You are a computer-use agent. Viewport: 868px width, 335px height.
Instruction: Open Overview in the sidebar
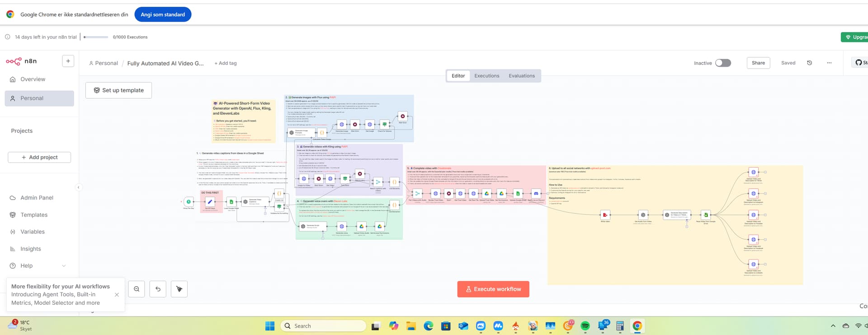click(39, 79)
